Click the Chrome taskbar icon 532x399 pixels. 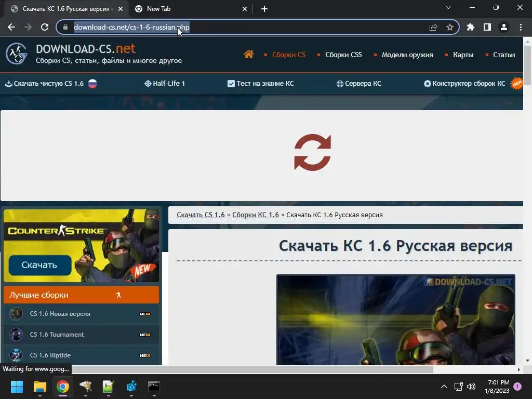pyautogui.click(x=63, y=387)
